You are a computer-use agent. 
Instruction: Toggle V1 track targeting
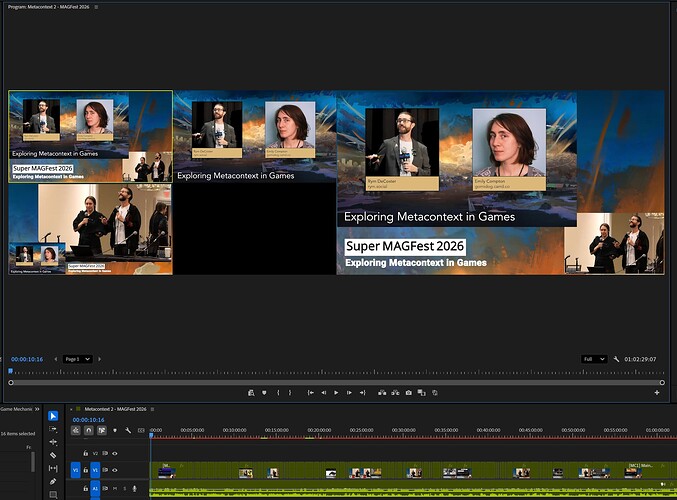95,470
